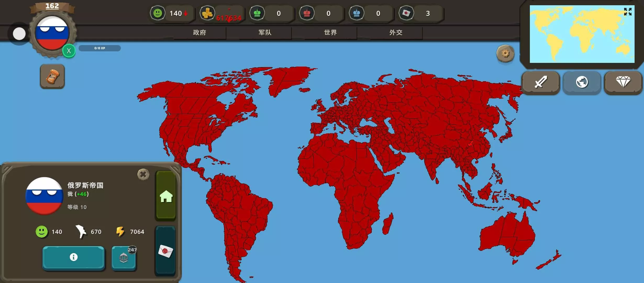Open the sword war mode button
644x283 pixels.
pos(541,82)
